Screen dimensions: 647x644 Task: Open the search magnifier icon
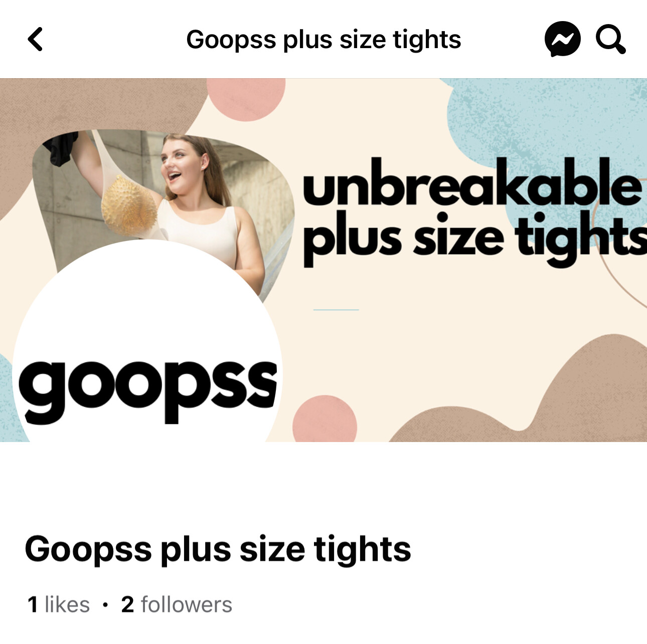click(610, 39)
